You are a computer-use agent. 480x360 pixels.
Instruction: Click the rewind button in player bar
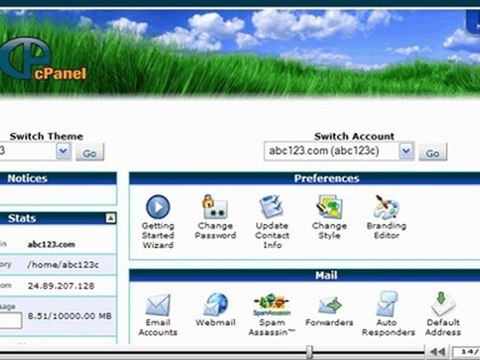[x=437, y=352]
